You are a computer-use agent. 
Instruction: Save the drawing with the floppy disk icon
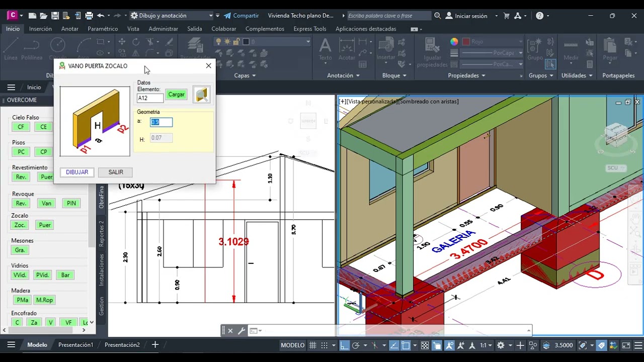pyautogui.click(x=55, y=16)
